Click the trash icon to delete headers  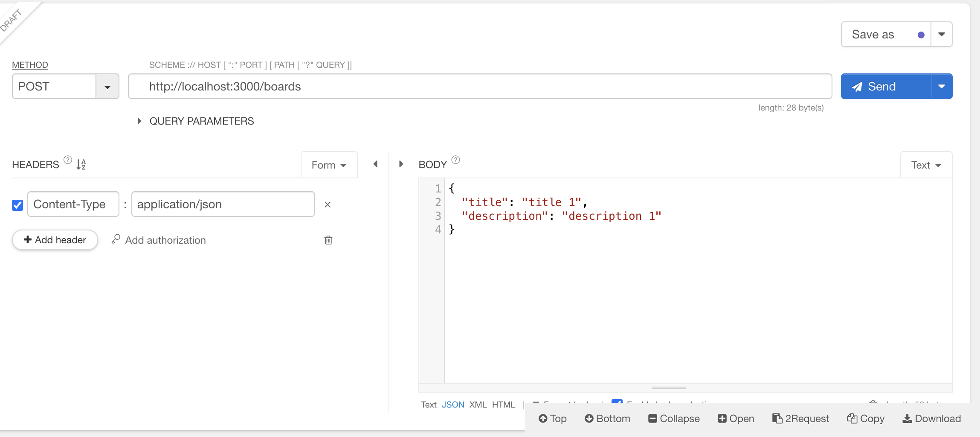pos(328,240)
